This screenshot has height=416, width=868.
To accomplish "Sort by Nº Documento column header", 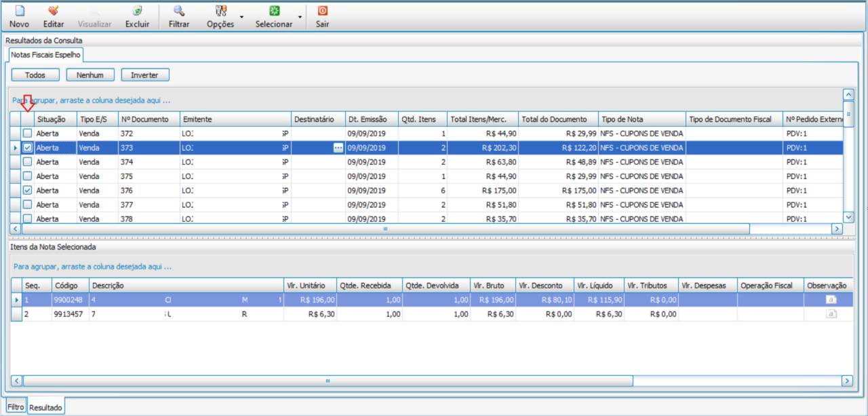I will [x=149, y=119].
